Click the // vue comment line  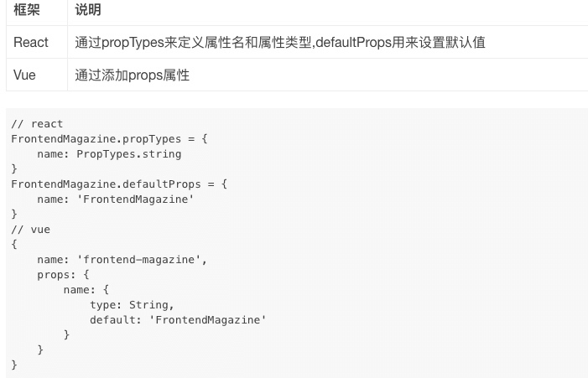[x=31, y=230]
